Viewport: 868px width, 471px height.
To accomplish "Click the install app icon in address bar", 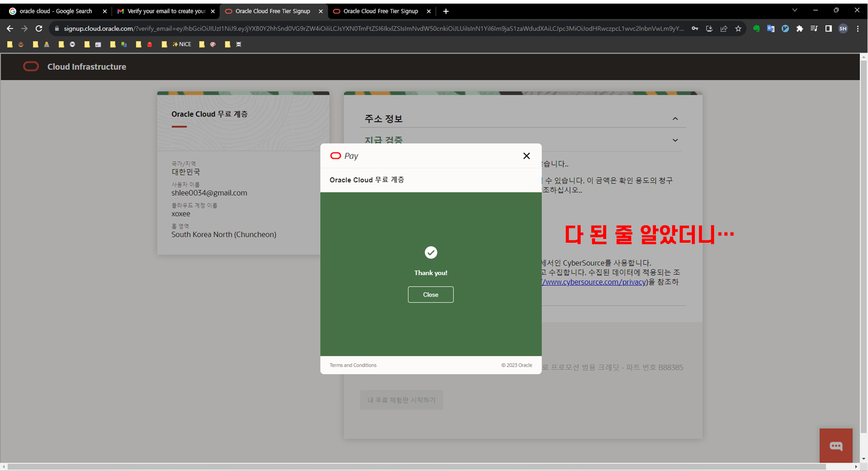I will (709, 29).
